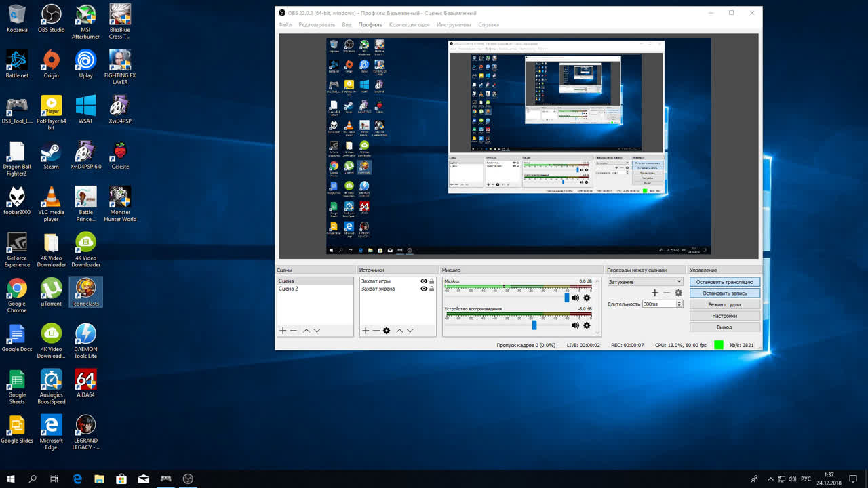
Task: Open Настройки button in controls
Action: click(x=724, y=316)
